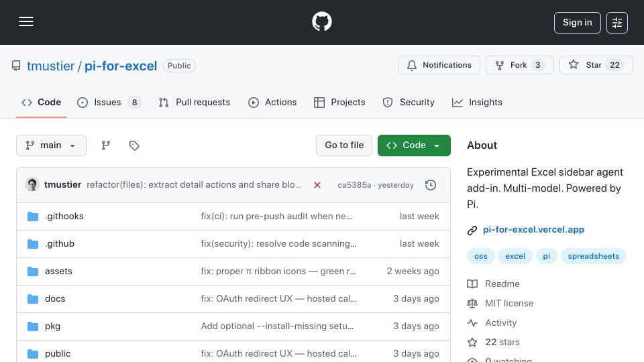Open commit 'fix(security): resolve code scanning'
Image resolution: width=644 pixels, height=362 pixels.
pyautogui.click(x=278, y=244)
